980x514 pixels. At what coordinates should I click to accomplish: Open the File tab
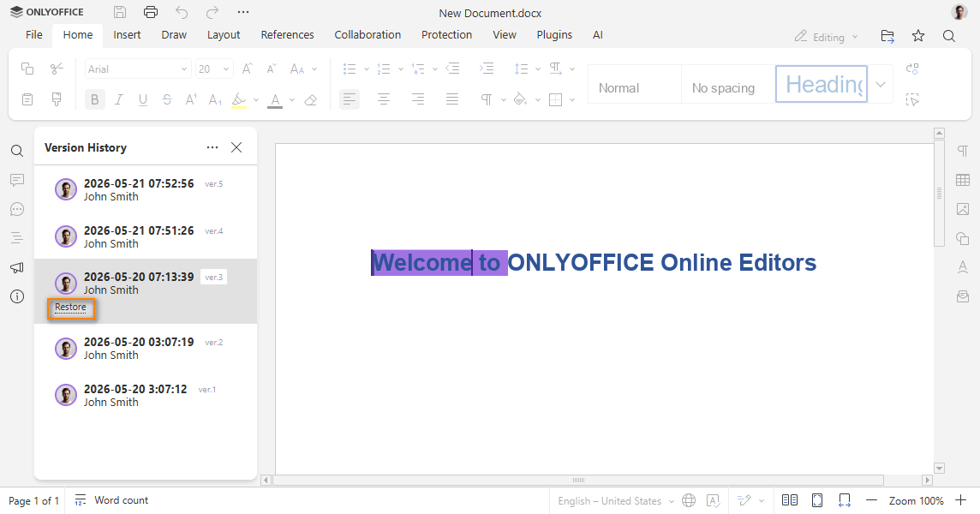coord(33,35)
